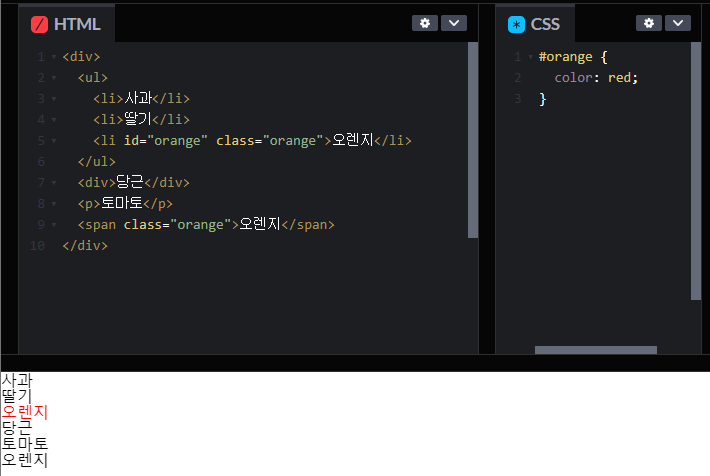710x476 pixels.
Task: Click the 딸기 list item code line
Action: [x=141, y=119]
